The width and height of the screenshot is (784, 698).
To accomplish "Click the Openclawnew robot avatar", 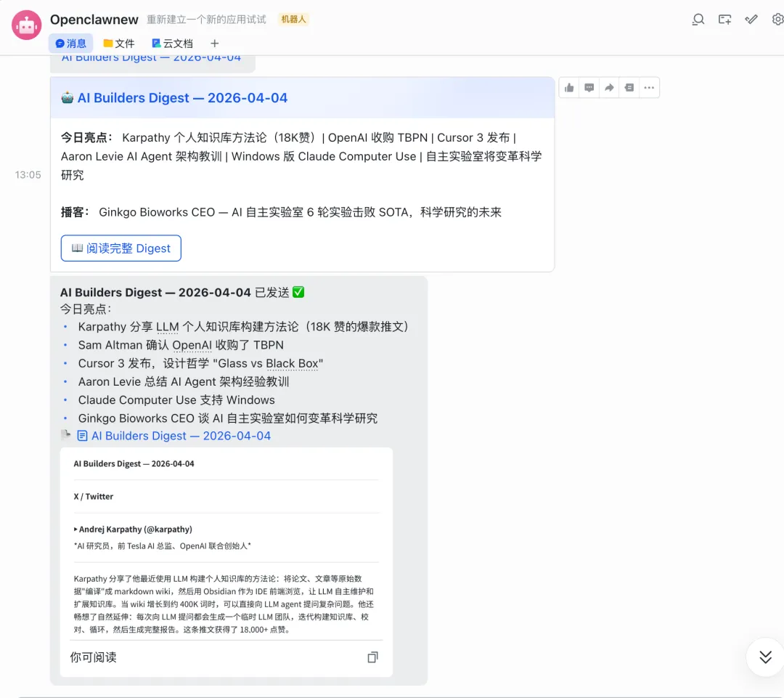I will pyautogui.click(x=27, y=25).
